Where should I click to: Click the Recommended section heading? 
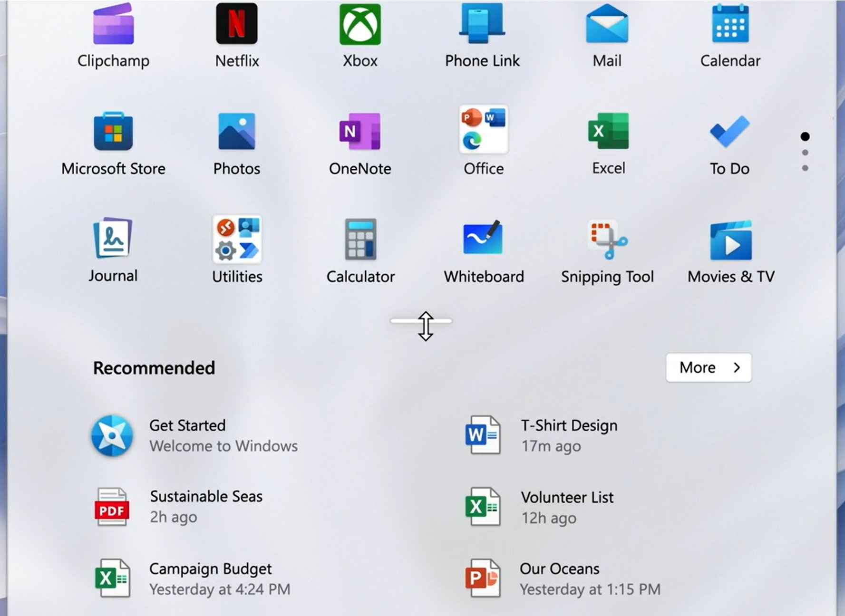154,368
